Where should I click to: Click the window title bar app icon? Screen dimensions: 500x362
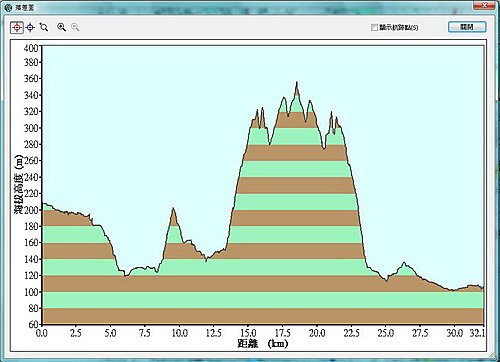click(9, 8)
